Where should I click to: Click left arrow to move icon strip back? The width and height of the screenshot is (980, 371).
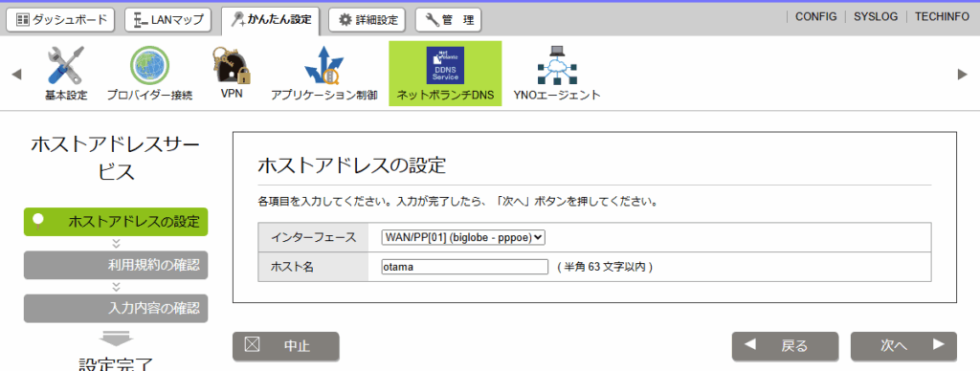[17, 75]
